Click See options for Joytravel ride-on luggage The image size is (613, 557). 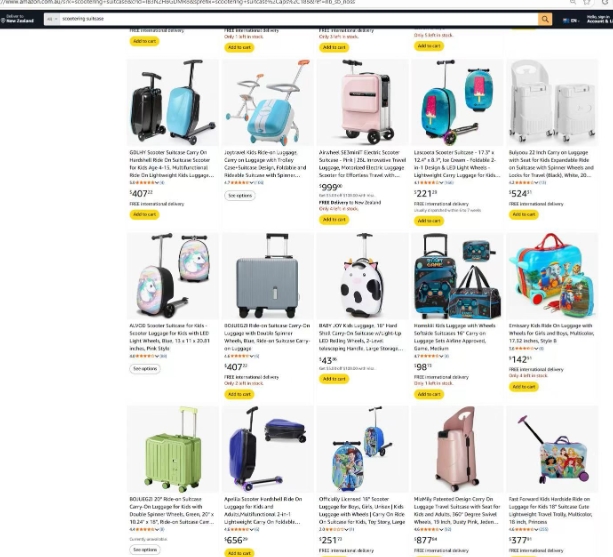240,195
